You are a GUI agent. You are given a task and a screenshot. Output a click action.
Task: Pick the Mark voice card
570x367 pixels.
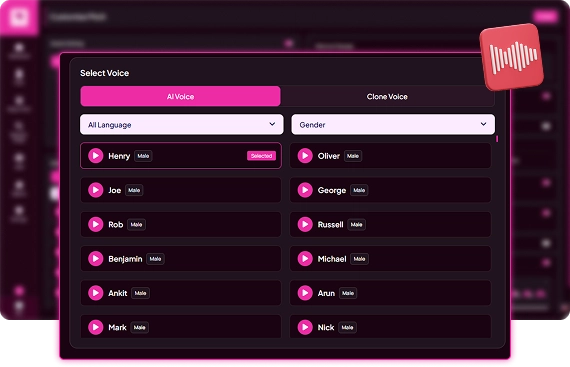coord(181,327)
